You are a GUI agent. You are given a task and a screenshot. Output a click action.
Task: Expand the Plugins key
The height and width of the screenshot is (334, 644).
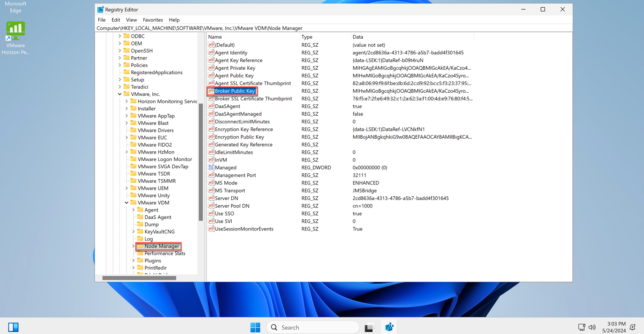pyautogui.click(x=133, y=261)
